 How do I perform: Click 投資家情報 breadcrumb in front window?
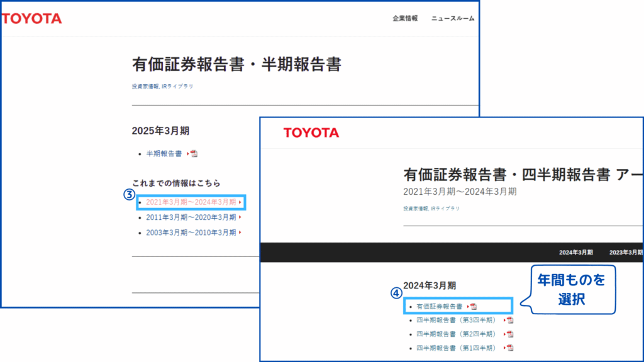tap(416, 209)
